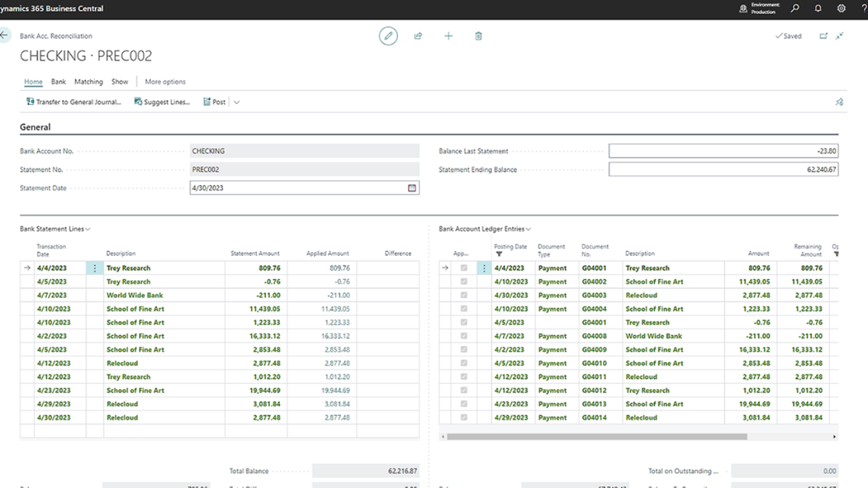
Task: Toggle the Applied checkbox for G04014
Action: pos(463,418)
